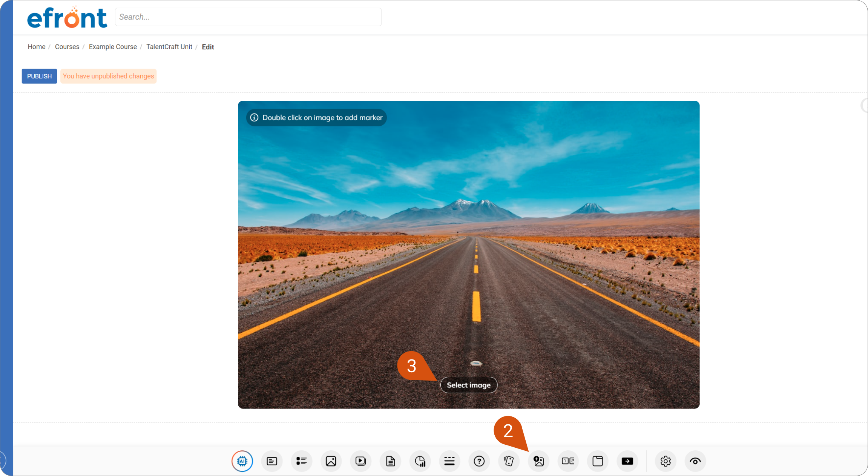Image resolution: width=868 pixels, height=476 pixels.
Task: Insert a video block
Action: point(360,461)
